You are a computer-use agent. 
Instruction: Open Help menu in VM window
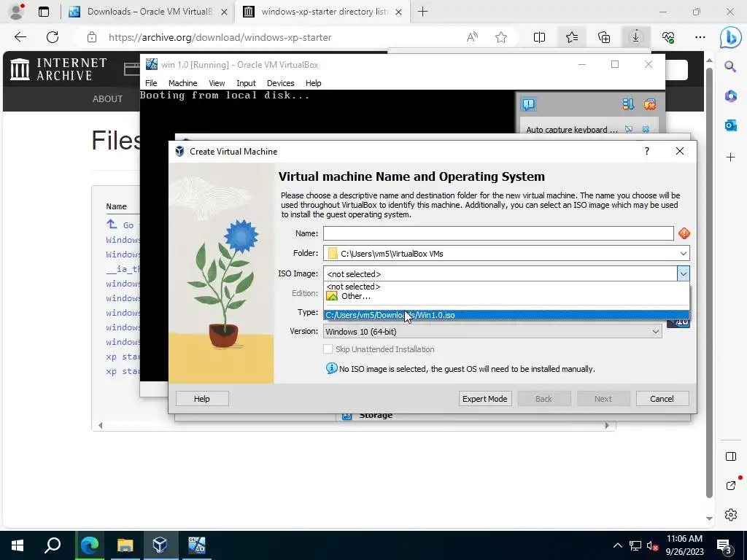tap(313, 83)
